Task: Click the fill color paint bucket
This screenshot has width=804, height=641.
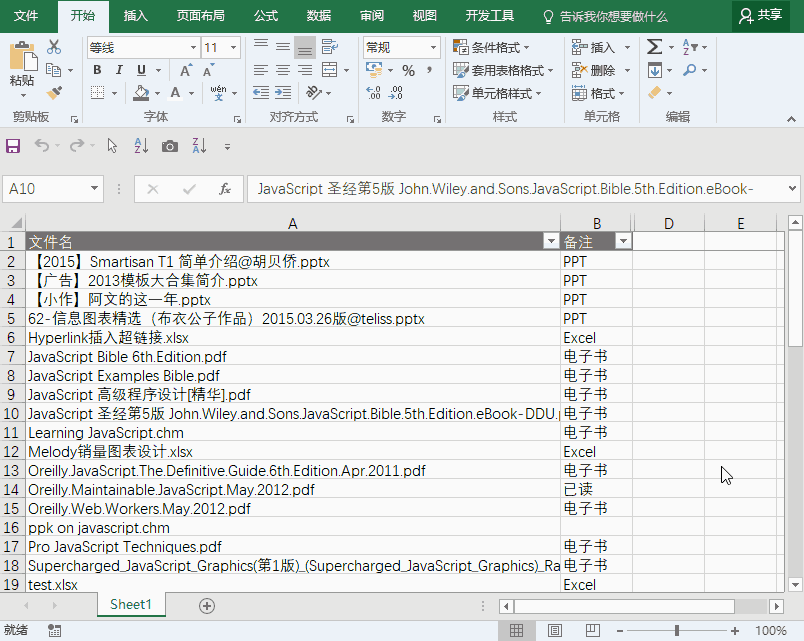Action: coord(141,93)
